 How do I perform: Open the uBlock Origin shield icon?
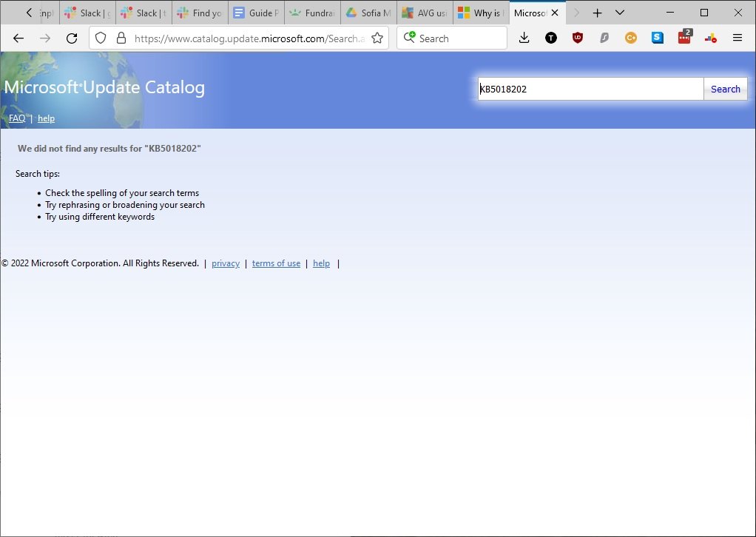[x=578, y=38]
